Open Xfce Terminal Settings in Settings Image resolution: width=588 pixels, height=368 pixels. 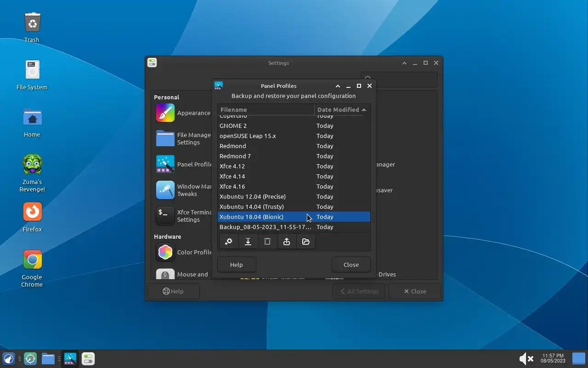click(x=183, y=216)
